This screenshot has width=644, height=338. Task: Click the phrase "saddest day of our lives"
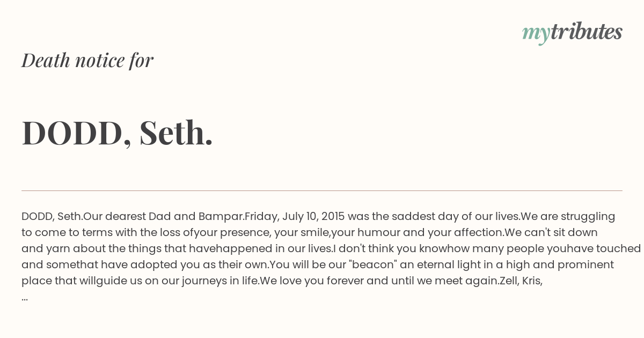click(x=455, y=217)
